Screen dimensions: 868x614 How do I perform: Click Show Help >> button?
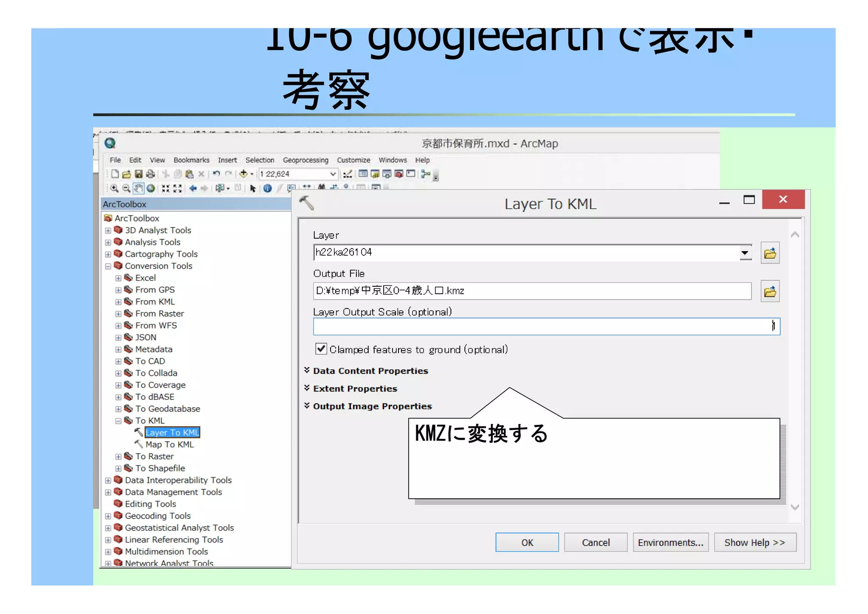point(755,542)
